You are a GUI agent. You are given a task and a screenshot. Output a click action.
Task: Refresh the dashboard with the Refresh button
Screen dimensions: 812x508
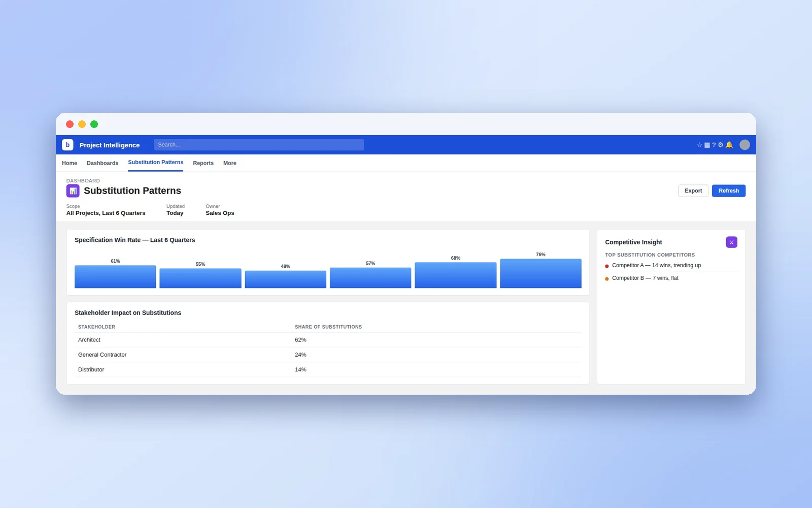[x=729, y=191]
